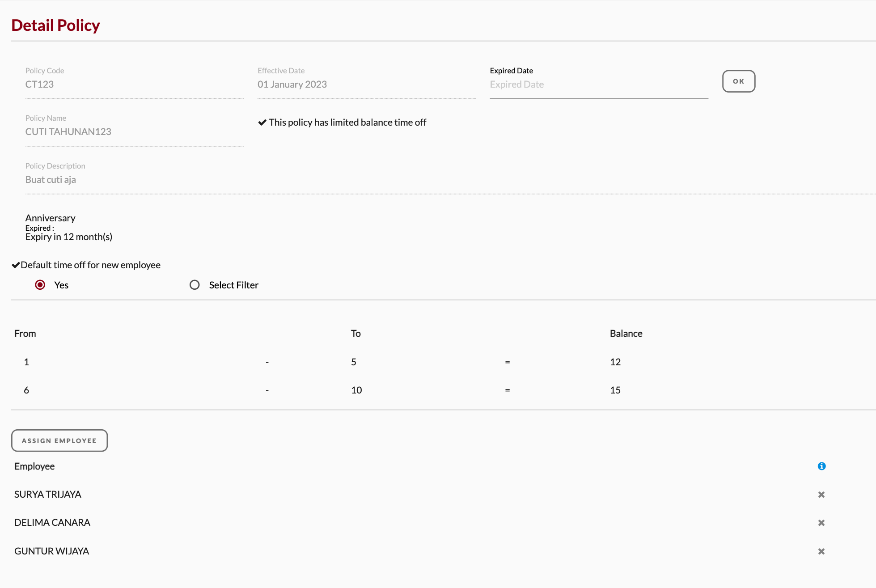The width and height of the screenshot is (876, 588).
Task: Click the Expiry in 12 month(s) text
Action: coord(69,237)
